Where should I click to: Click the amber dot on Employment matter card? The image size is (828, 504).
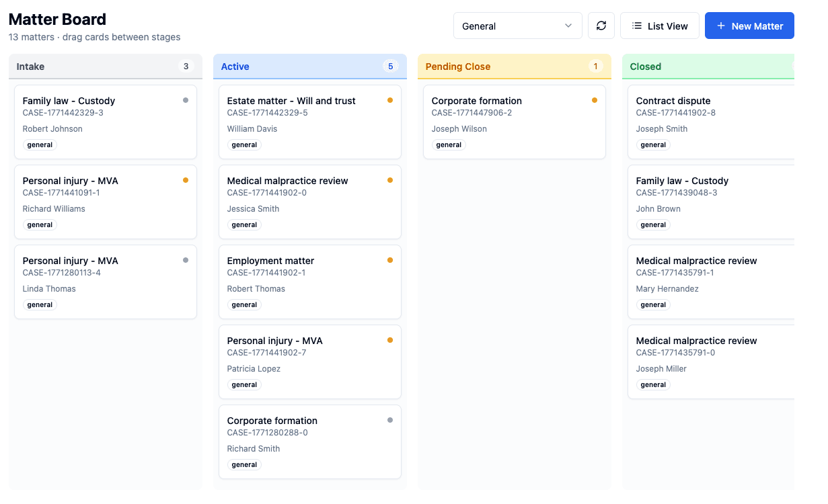(x=390, y=259)
